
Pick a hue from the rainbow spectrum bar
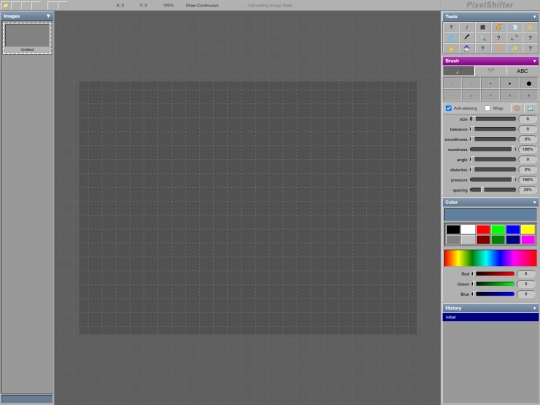[490, 258]
